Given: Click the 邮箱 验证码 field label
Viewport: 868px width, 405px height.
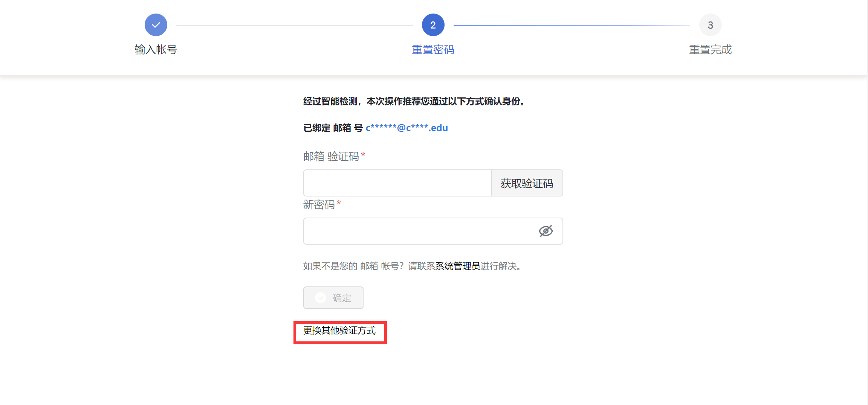Looking at the screenshot, I should (x=331, y=156).
